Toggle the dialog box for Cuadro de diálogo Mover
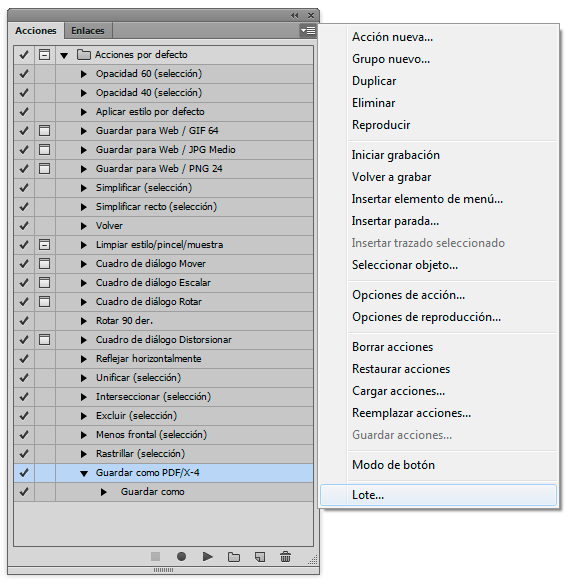The height and width of the screenshot is (588, 570). 45,264
